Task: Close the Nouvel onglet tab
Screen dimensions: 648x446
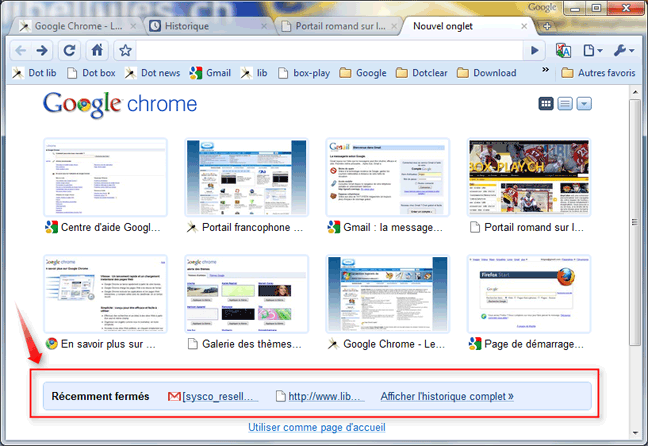Action: click(524, 26)
